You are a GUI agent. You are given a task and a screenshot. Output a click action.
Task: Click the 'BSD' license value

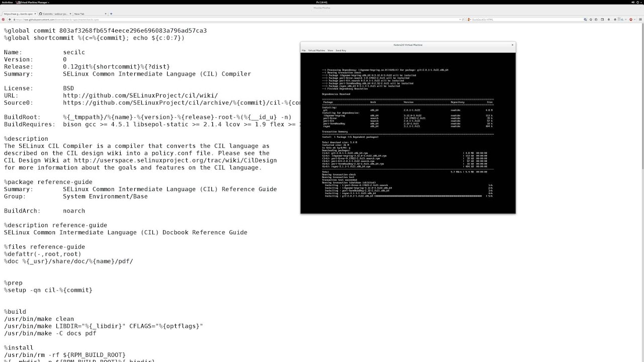coord(68,88)
